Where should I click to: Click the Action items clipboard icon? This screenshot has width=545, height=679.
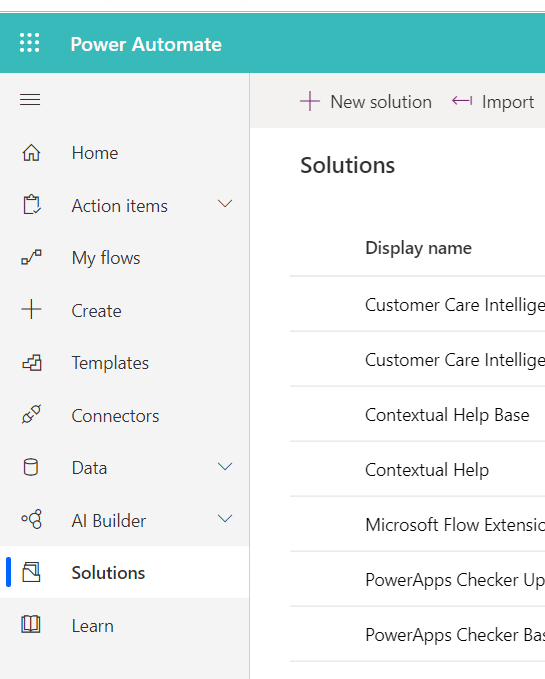coord(32,205)
